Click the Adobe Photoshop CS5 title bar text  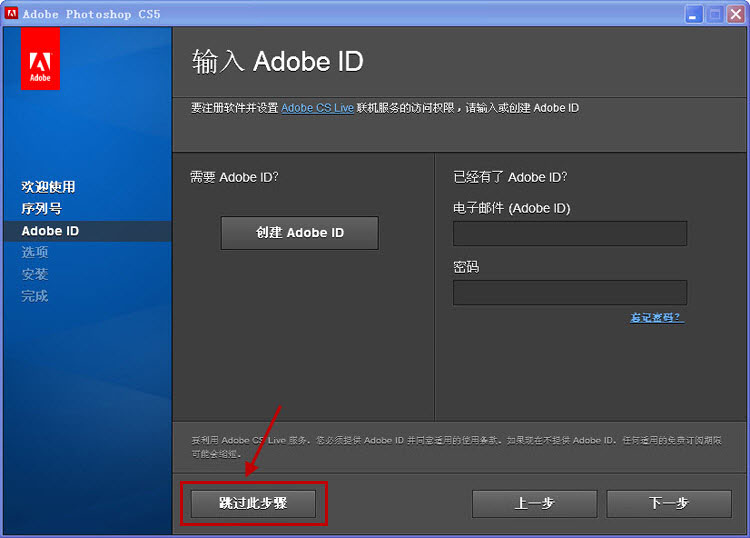tap(91, 14)
